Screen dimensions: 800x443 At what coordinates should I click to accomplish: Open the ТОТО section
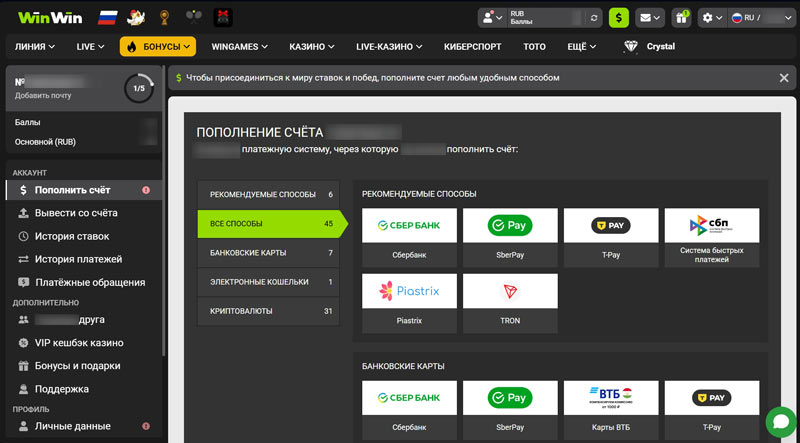(x=534, y=46)
